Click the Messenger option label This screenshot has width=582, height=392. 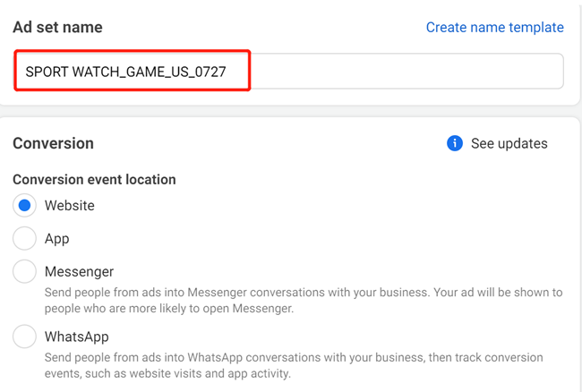(79, 271)
